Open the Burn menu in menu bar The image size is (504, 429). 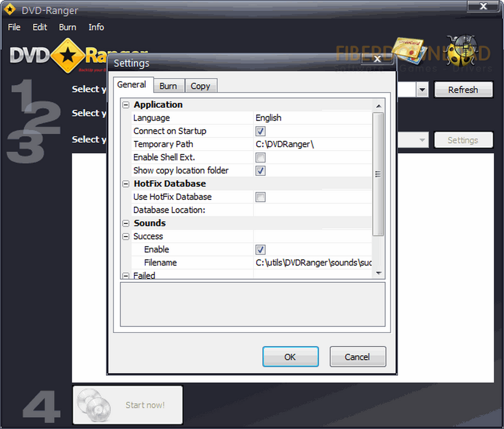[x=67, y=27]
